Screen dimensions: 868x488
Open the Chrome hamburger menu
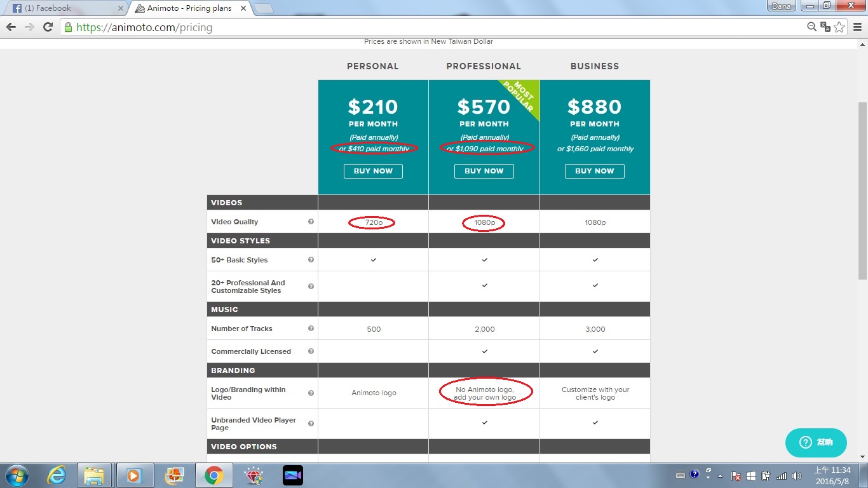point(856,27)
